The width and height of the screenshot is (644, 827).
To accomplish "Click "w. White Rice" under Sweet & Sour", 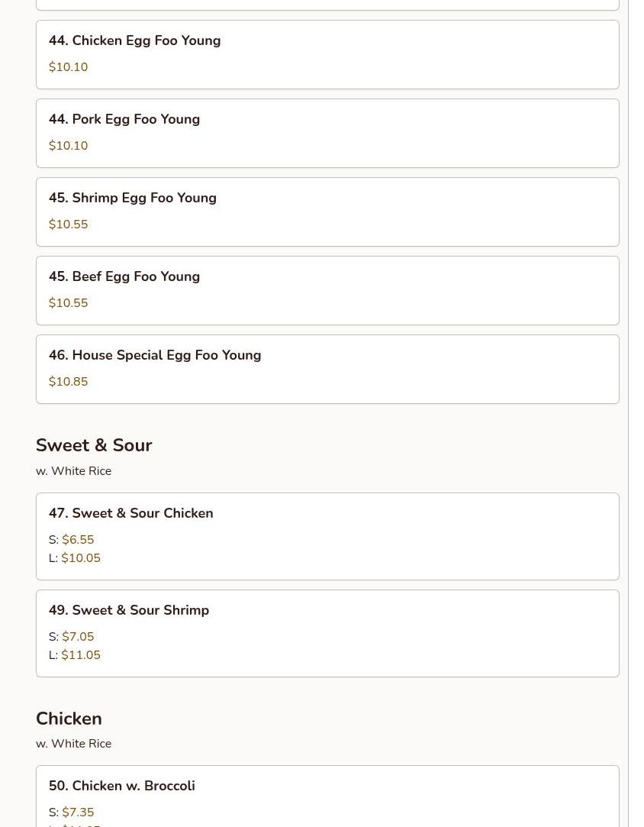I will (73, 471).
